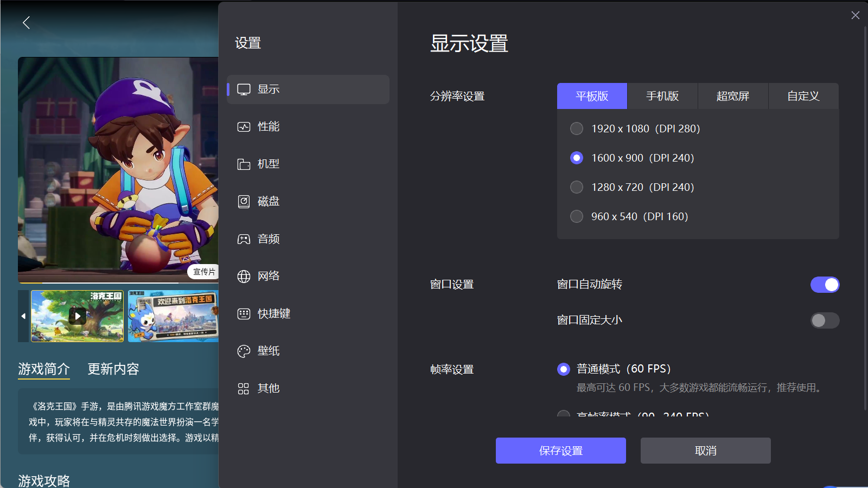Image resolution: width=868 pixels, height=488 pixels.
Task: Open the 更新内容 tab in background page
Action: [113, 369]
